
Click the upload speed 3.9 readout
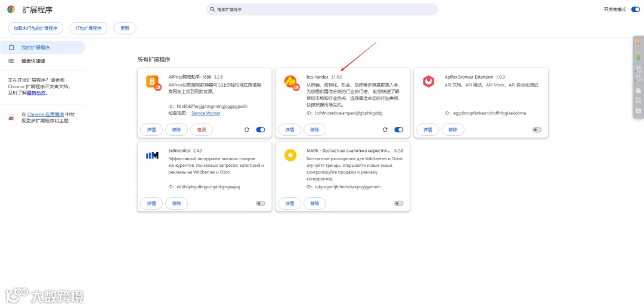tap(638, 69)
